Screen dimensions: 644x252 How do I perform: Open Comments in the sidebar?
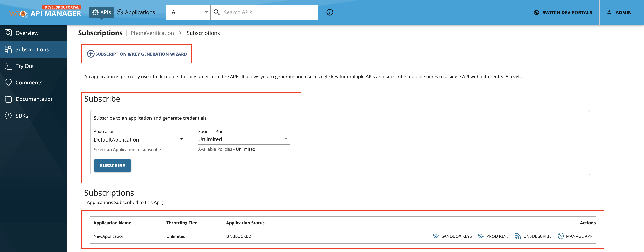[34, 82]
